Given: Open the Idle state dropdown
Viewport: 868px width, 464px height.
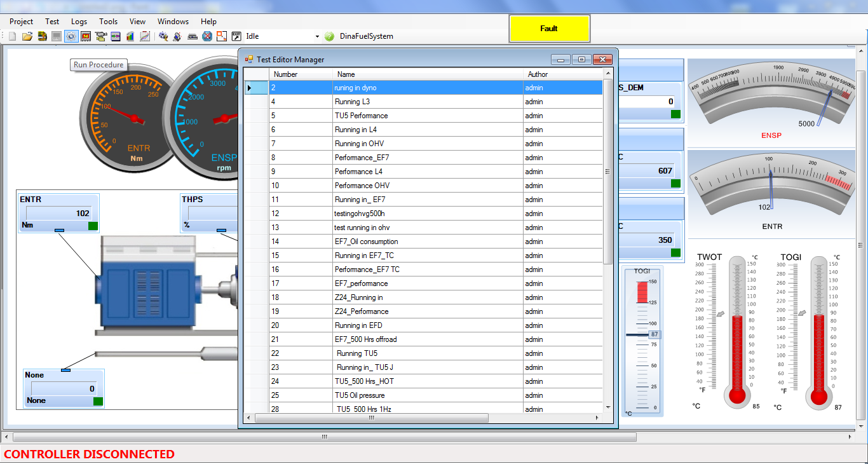Looking at the screenshot, I should click(x=316, y=36).
